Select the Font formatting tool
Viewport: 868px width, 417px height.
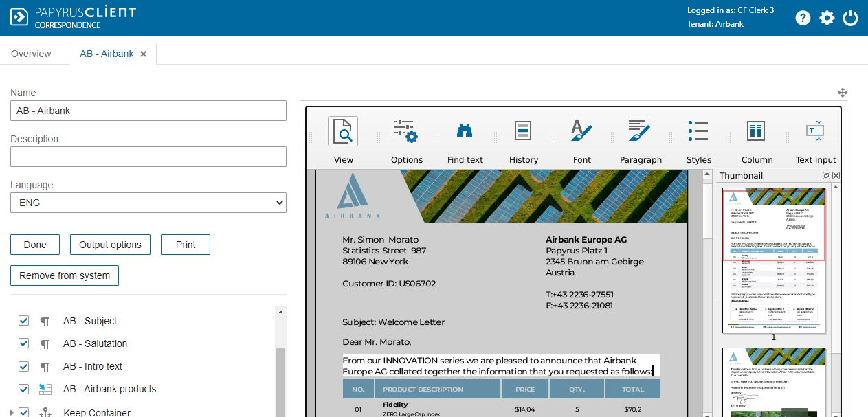[x=581, y=131]
